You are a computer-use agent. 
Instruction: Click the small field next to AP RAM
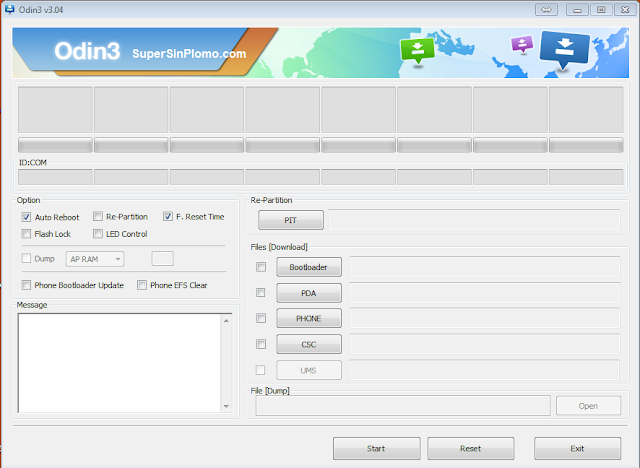click(x=162, y=259)
